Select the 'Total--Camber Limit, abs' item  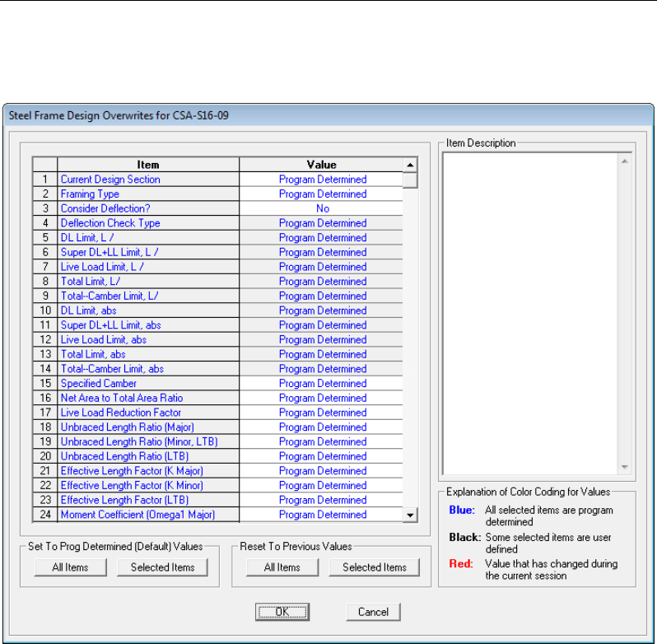148,369
